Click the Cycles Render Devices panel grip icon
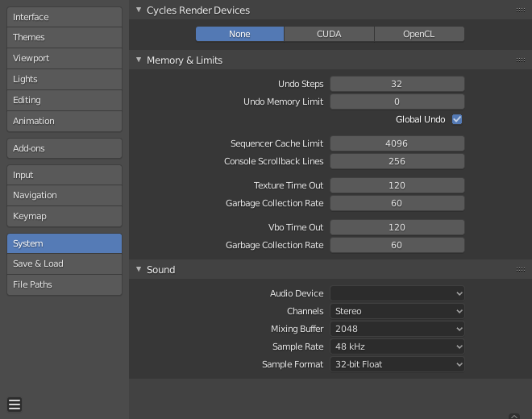The height and width of the screenshot is (419, 532). point(521,10)
